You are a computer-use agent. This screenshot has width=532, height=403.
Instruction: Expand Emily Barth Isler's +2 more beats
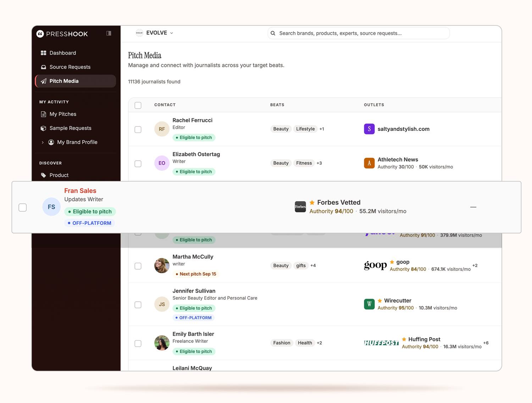click(320, 343)
